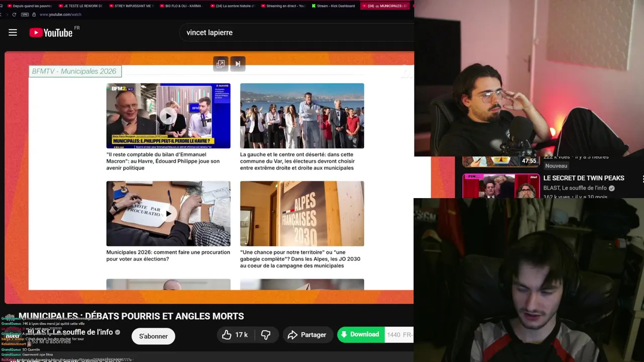Open the 1440 quality selector next to Download

399,335
